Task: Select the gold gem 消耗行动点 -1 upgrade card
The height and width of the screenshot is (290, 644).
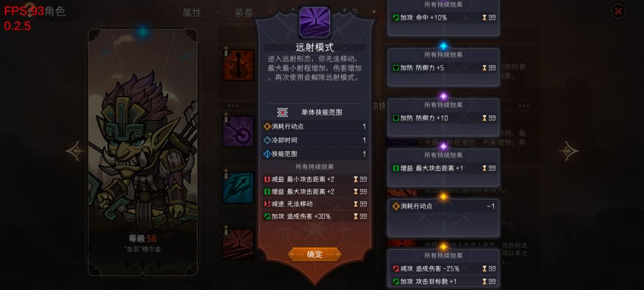Action: (x=444, y=218)
